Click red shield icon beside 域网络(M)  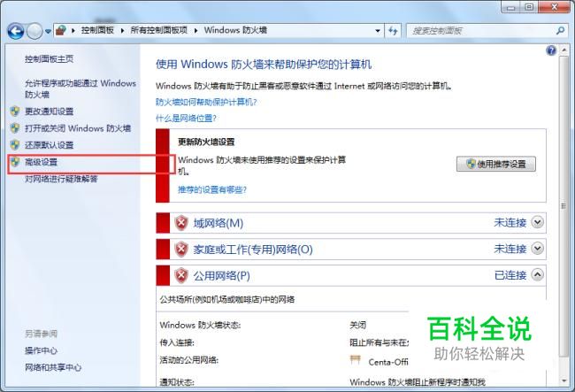[x=181, y=223]
